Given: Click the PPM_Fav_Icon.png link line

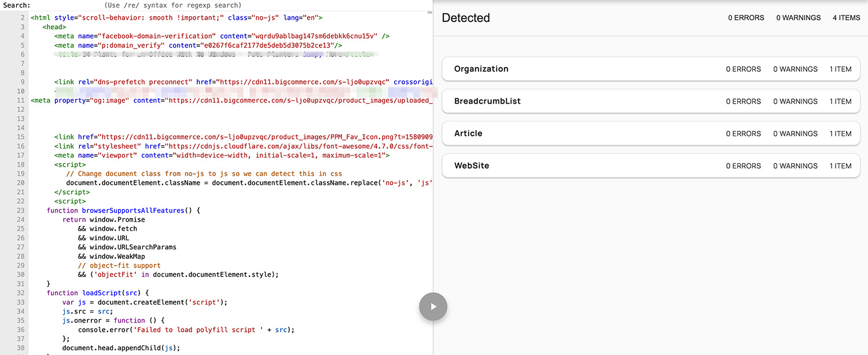Looking at the screenshot, I should tap(243, 137).
